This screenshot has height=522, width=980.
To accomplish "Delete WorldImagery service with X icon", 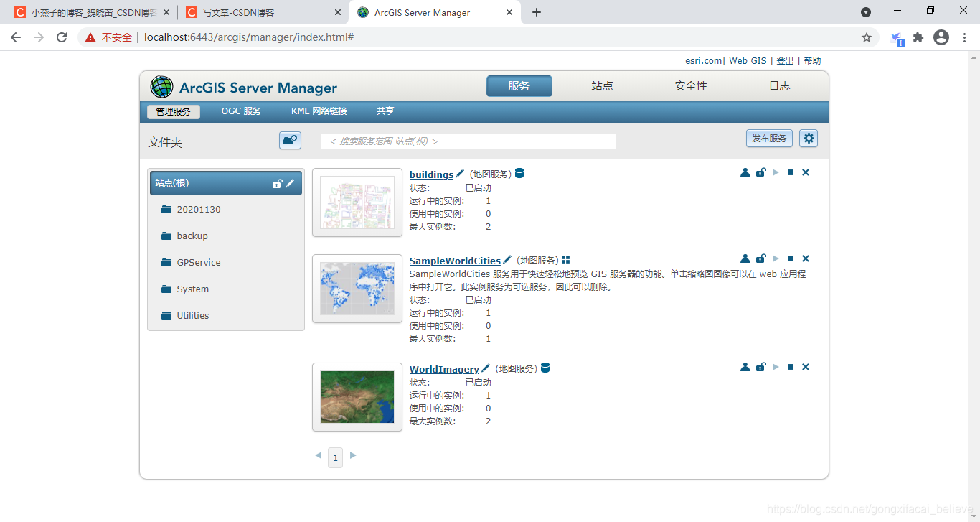I will point(806,367).
